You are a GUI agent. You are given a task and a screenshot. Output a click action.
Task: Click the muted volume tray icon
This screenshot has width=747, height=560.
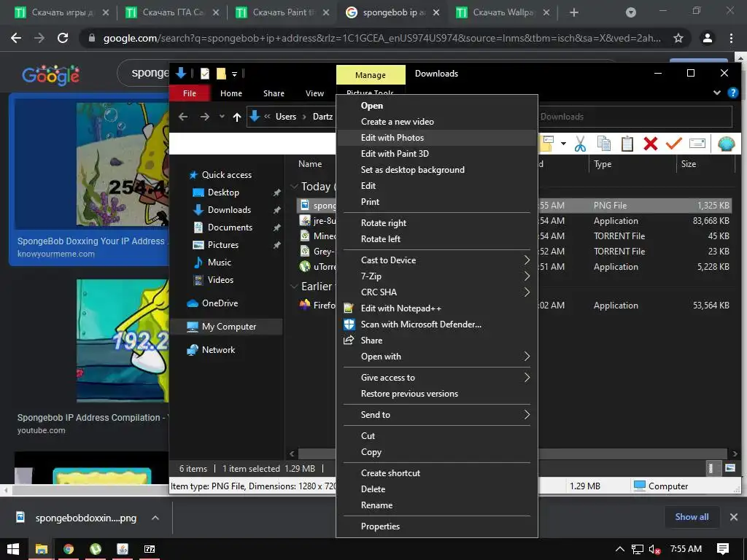(x=654, y=550)
